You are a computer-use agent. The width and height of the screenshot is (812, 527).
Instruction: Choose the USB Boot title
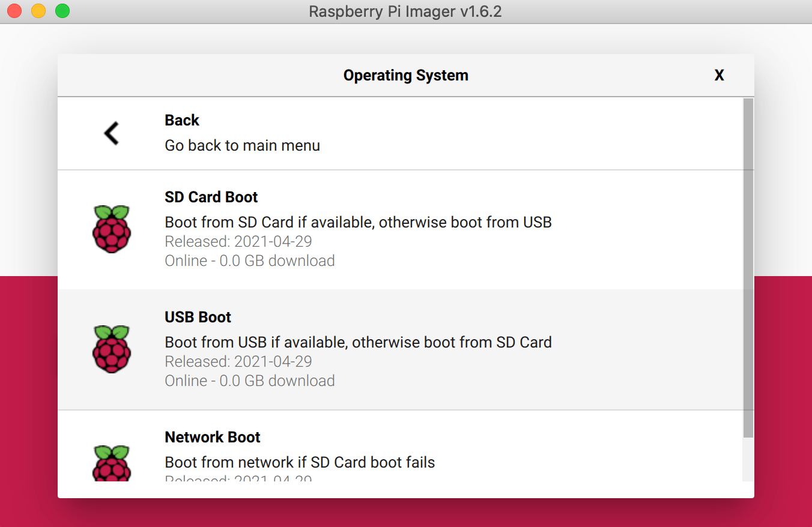198,318
